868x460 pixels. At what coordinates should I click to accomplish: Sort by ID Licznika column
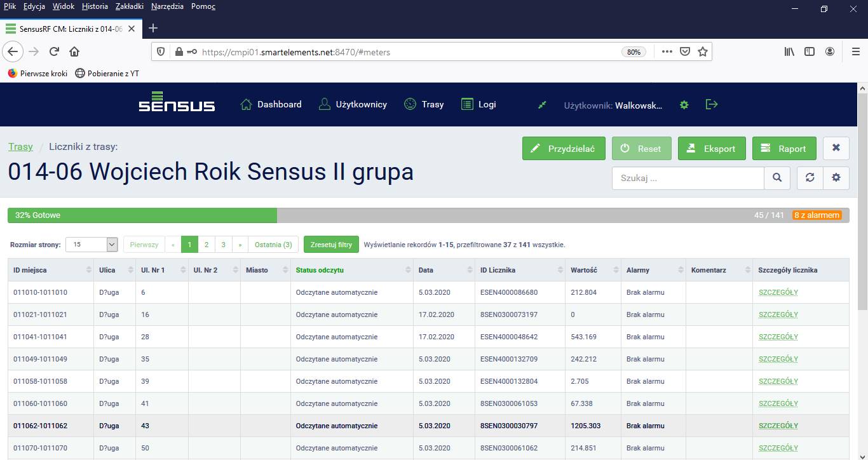520,270
